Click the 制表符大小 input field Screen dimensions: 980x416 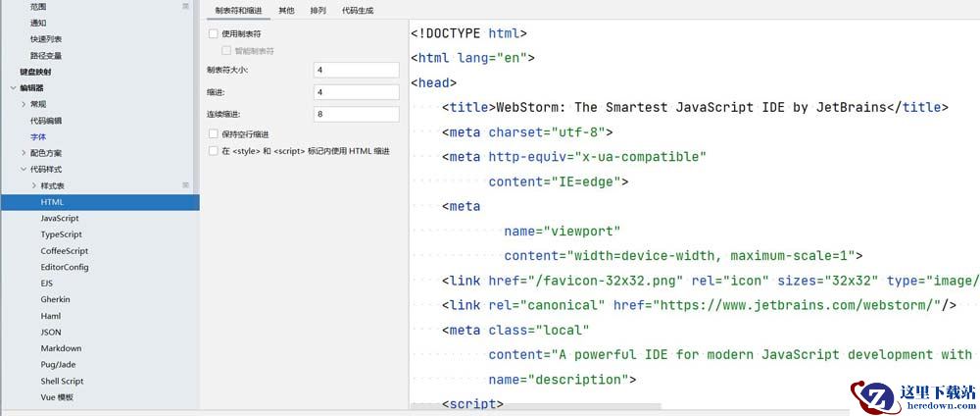click(357, 70)
